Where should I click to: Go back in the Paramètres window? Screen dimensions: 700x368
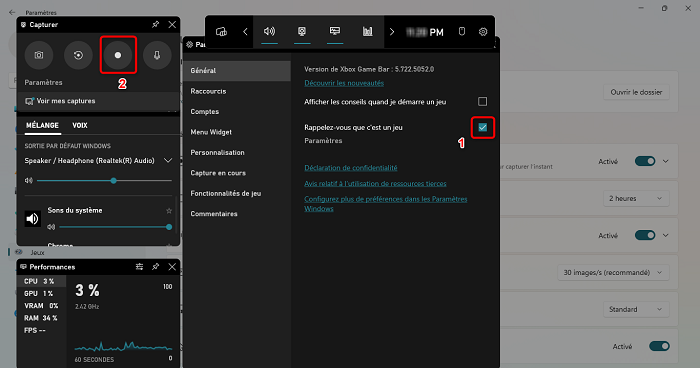coord(12,13)
